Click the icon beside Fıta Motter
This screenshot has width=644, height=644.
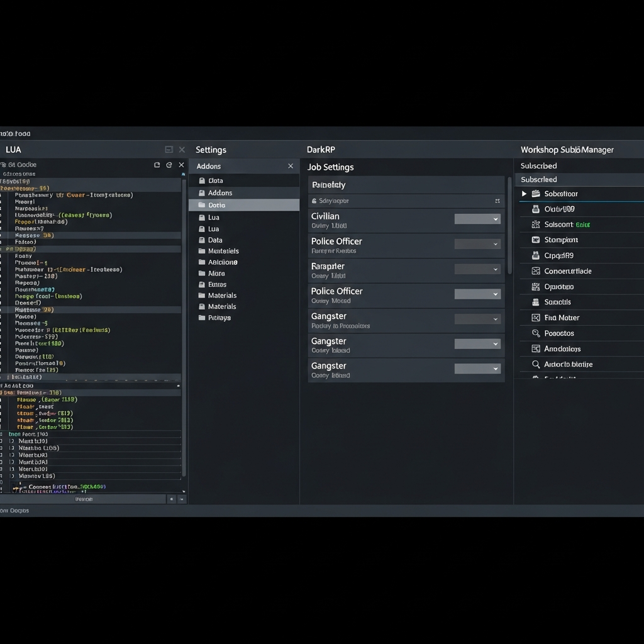click(536, 318)
